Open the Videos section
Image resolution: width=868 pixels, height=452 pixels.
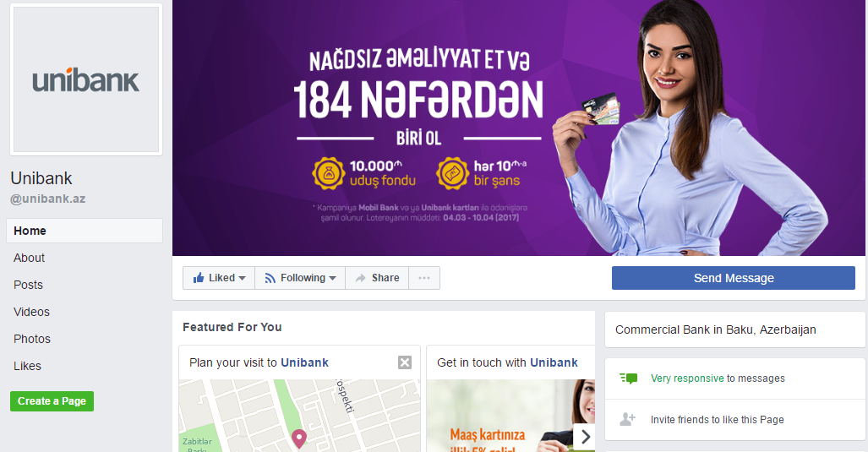31,312
